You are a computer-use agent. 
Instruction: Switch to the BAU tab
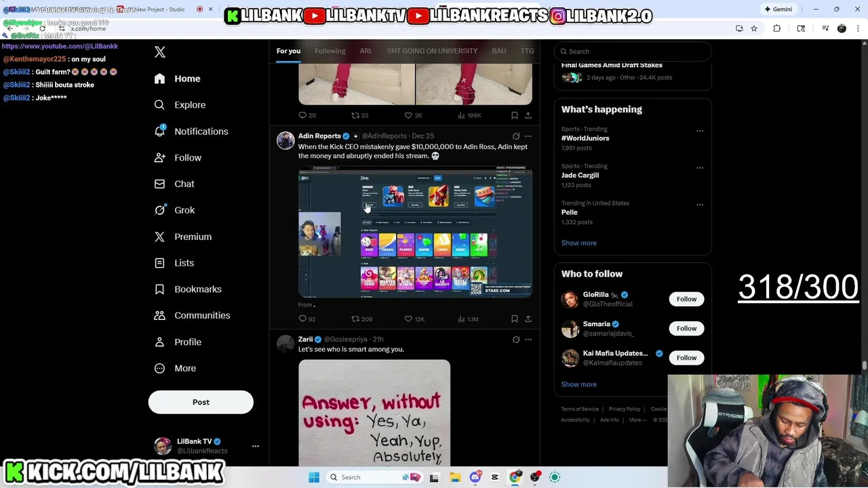coord(499,51)
